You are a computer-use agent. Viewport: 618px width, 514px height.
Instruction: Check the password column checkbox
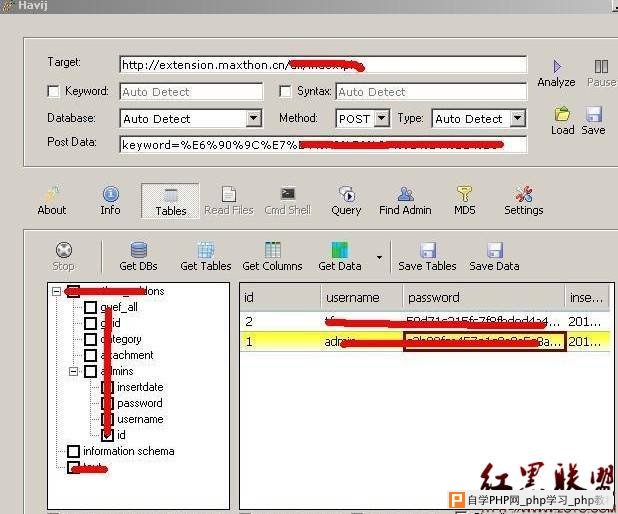tap(107, 403)
